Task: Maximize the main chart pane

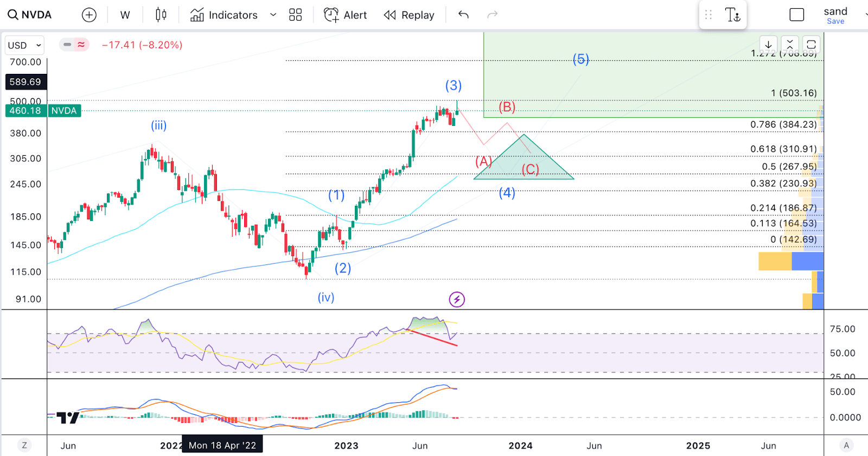Action: pyautogui.click(x=811, y=45)
